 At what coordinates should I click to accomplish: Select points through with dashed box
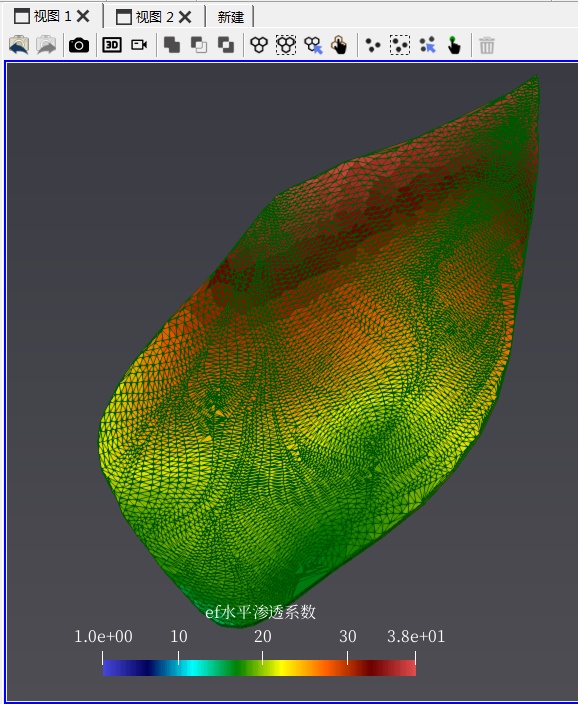[400, 45]
